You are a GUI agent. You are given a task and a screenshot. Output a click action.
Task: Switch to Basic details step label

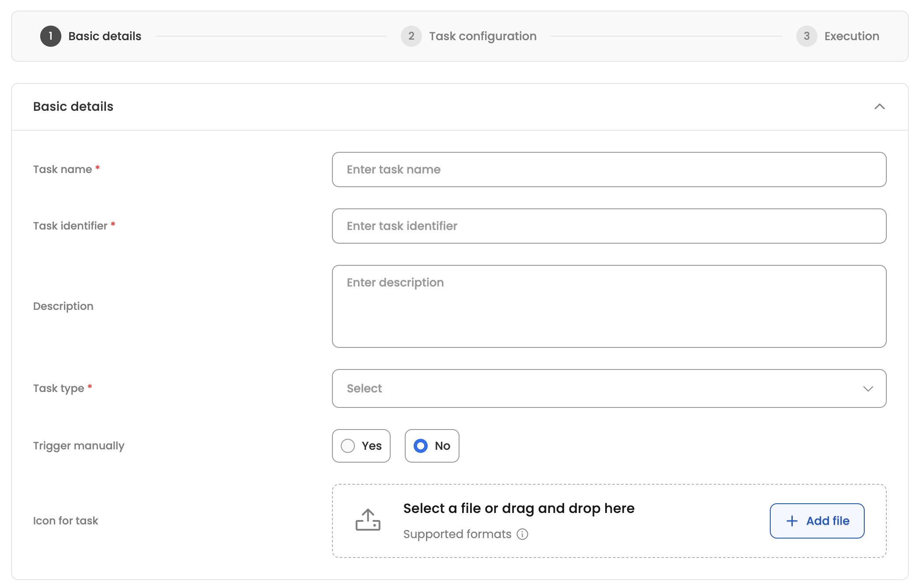[105, 36]
